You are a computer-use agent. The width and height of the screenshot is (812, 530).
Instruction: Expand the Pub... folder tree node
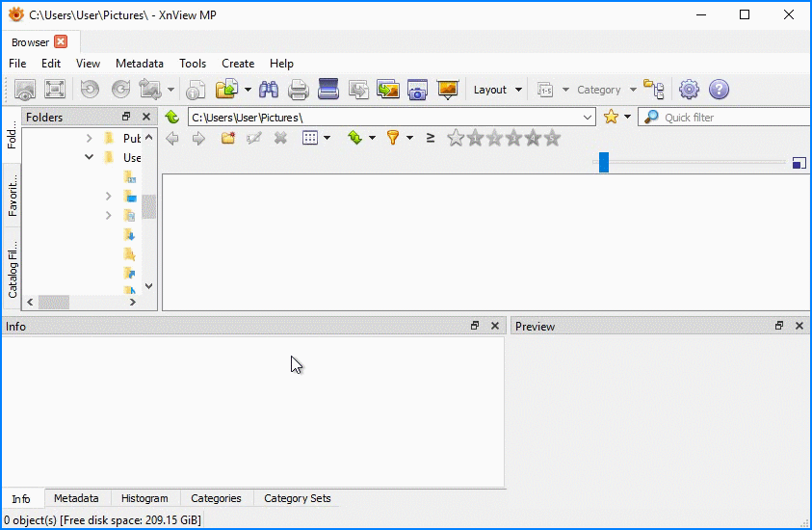coord(89,138)
